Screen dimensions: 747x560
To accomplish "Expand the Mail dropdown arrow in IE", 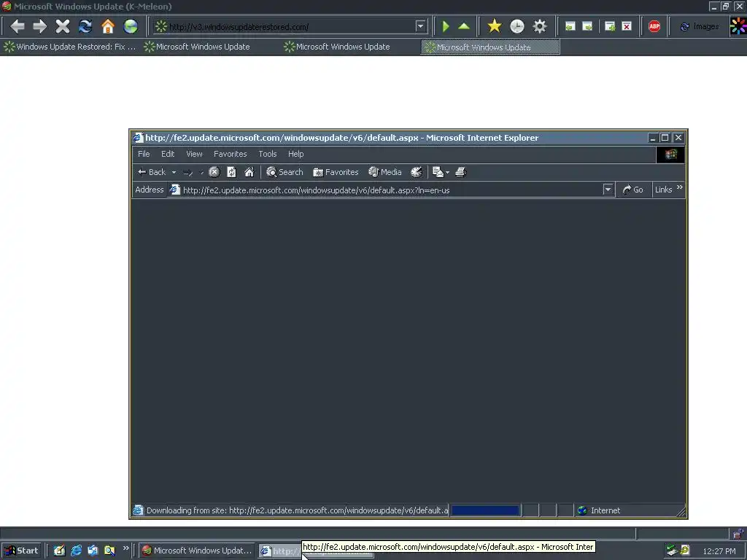I will coord(447,172).
